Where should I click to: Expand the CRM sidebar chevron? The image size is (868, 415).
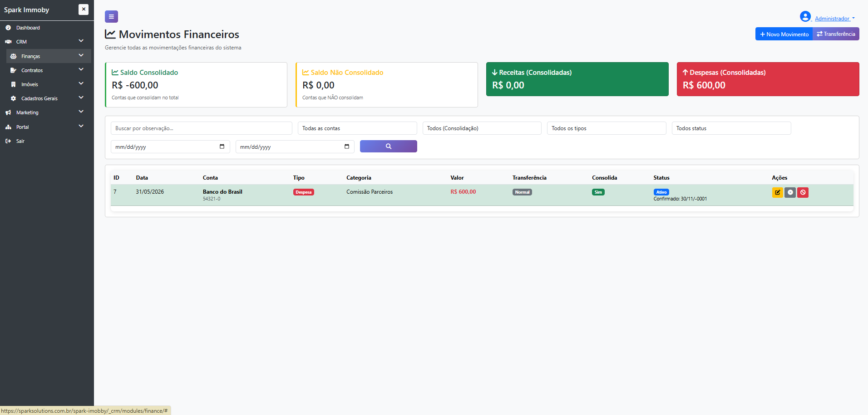point(81,41)
